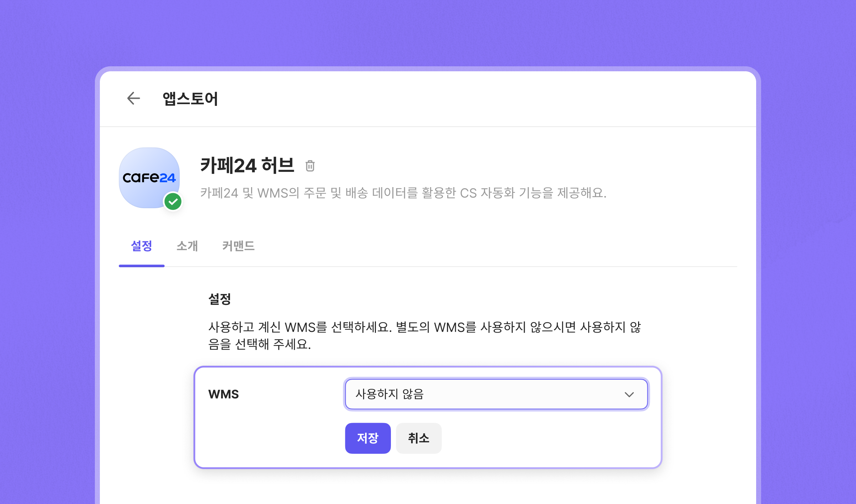
Task: Click the bold 설정 section heading
Action: pos(220,299)
